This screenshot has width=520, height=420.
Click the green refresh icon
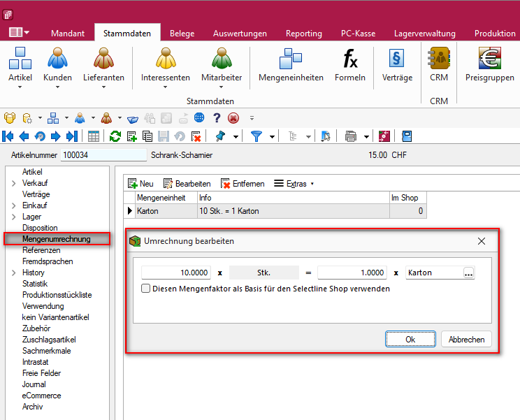(115, 136)
